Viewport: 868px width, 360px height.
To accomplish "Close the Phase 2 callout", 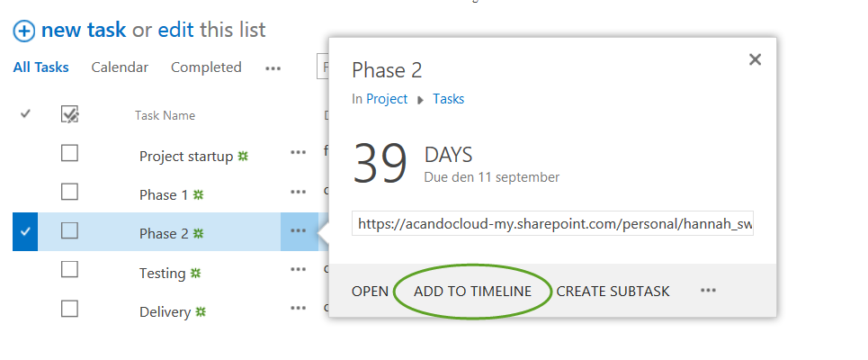I will [755, 59].
